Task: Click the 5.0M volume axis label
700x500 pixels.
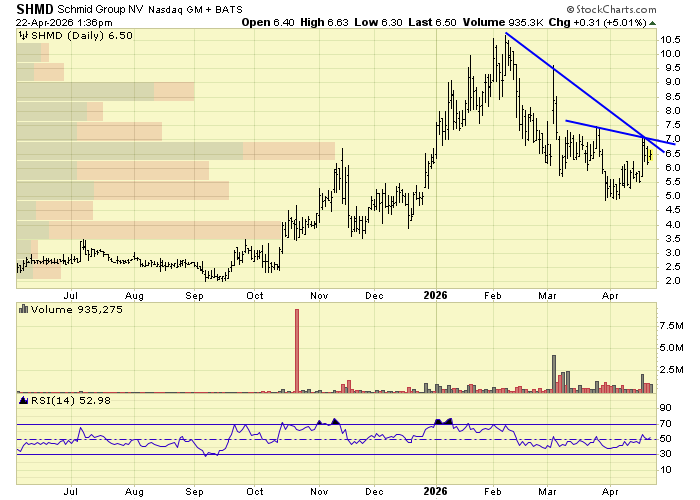Action: tap(671, 348)
